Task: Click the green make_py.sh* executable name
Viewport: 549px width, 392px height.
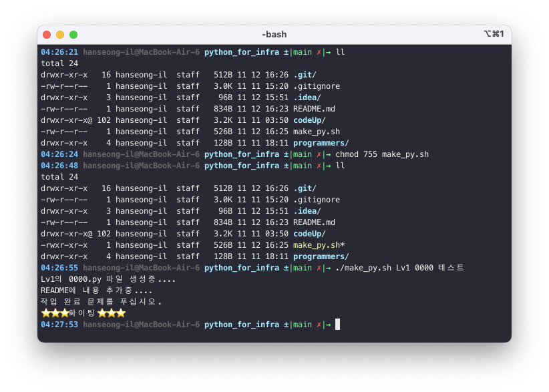Action: coord(319,245)
